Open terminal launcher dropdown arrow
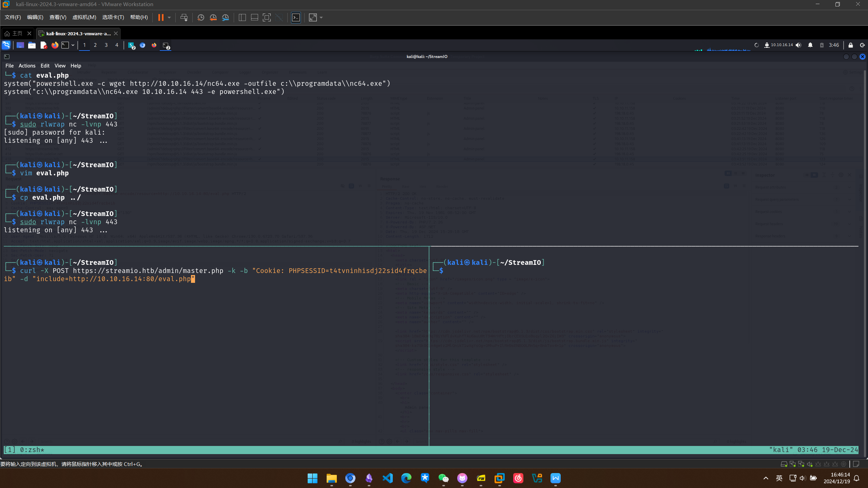Screen dimensions: 868x488 tap(73, 45)
